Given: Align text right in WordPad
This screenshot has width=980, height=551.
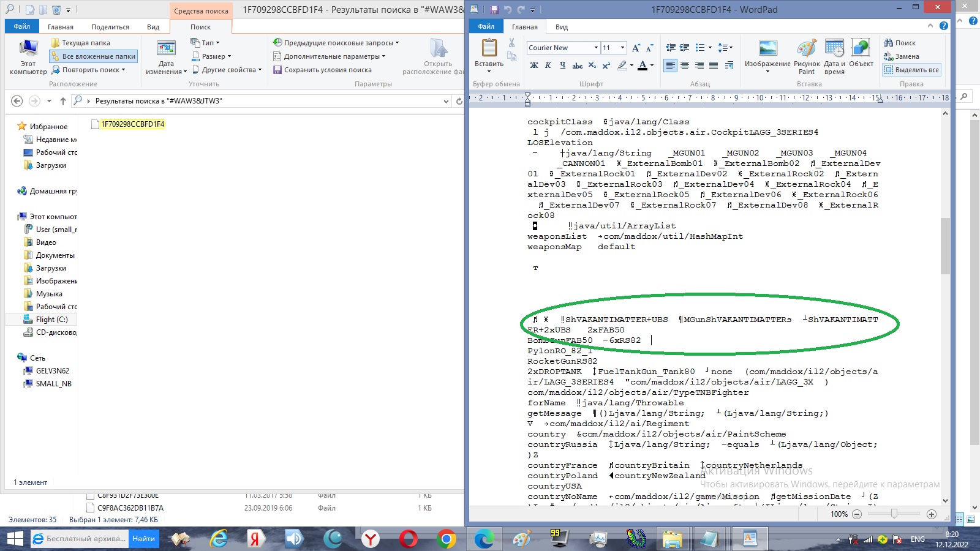Looking at the screenshot, I should [699, 65].
